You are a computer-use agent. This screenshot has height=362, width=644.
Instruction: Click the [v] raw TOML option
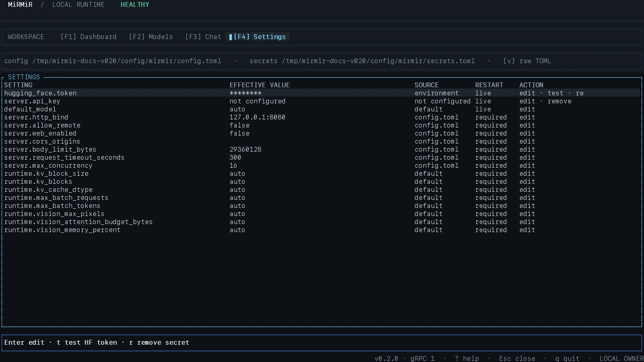click(x=527, y=61)
